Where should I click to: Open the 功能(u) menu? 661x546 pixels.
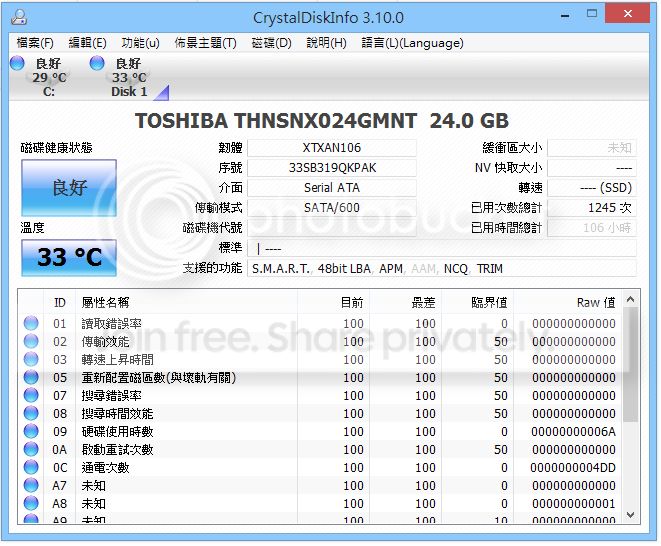pyautogui.click(x=140, y=43)
